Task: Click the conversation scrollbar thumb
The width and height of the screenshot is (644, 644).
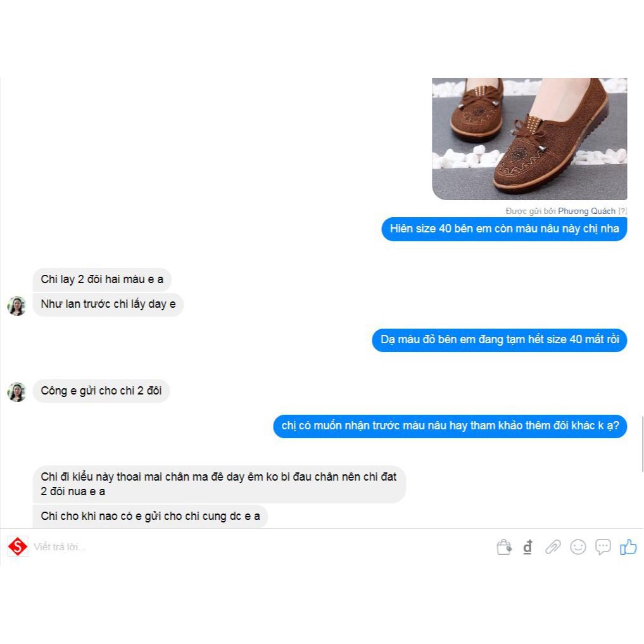Action: coord(642,445)
